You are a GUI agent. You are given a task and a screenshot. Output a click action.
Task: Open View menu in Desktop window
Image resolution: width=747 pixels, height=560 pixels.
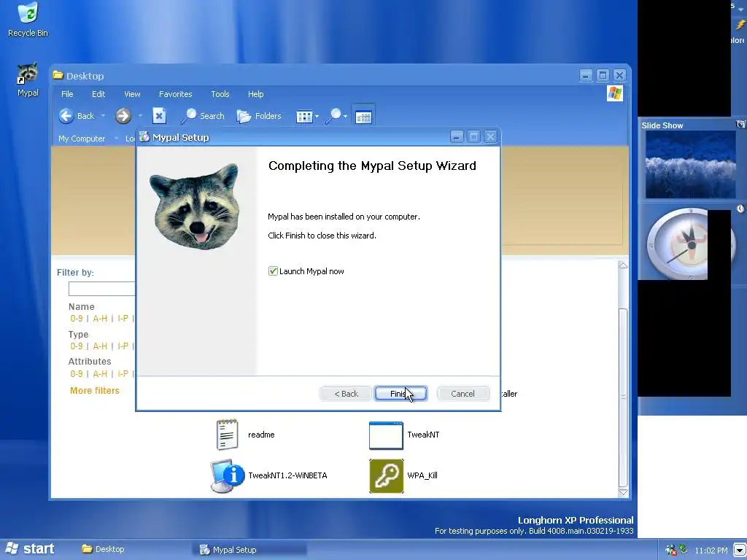click(x=132, y=94)
